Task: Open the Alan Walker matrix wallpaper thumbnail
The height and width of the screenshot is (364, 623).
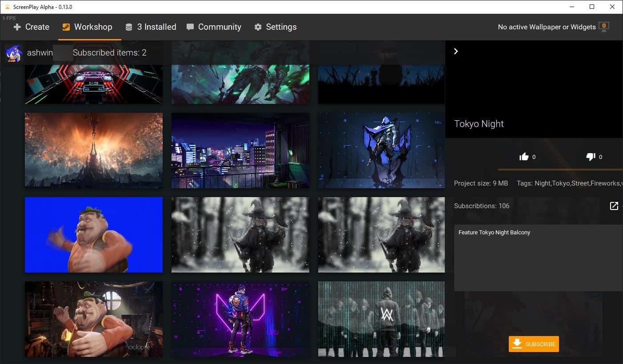Action: click(x=381, y=319)
